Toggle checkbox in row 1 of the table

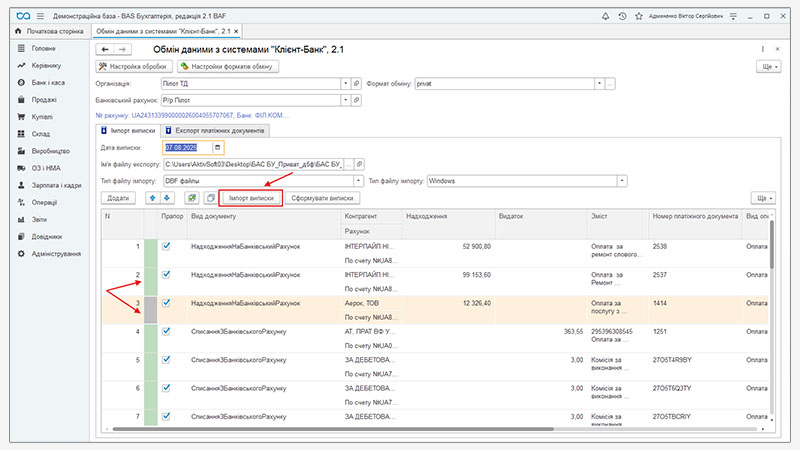tap(167, 246)
